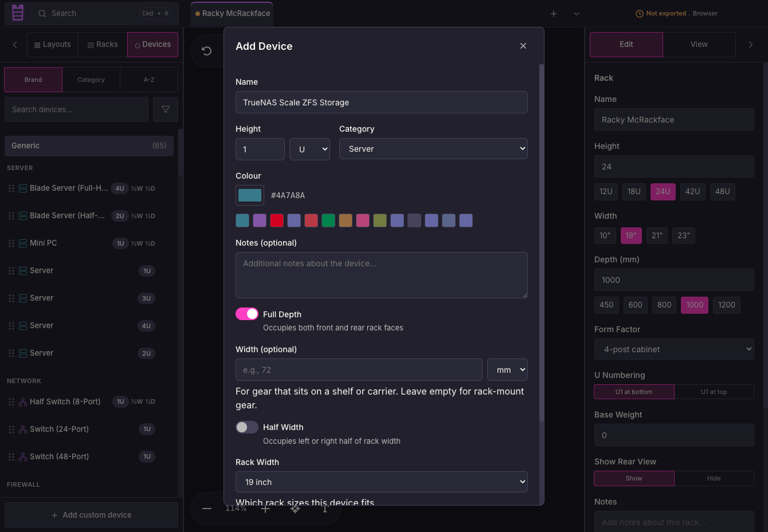This screenshot has height=532, width=768.
Task: Click the undo/reset arrow icon on canvas
Action: [207, 51]
